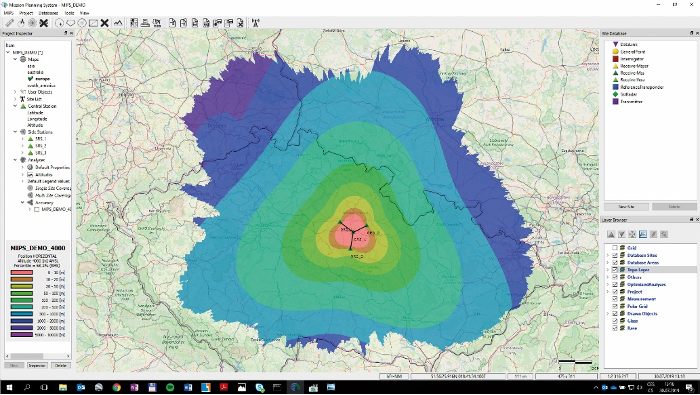Uncheck the Polar Grid layer checkbox

[x=615, y=306]
